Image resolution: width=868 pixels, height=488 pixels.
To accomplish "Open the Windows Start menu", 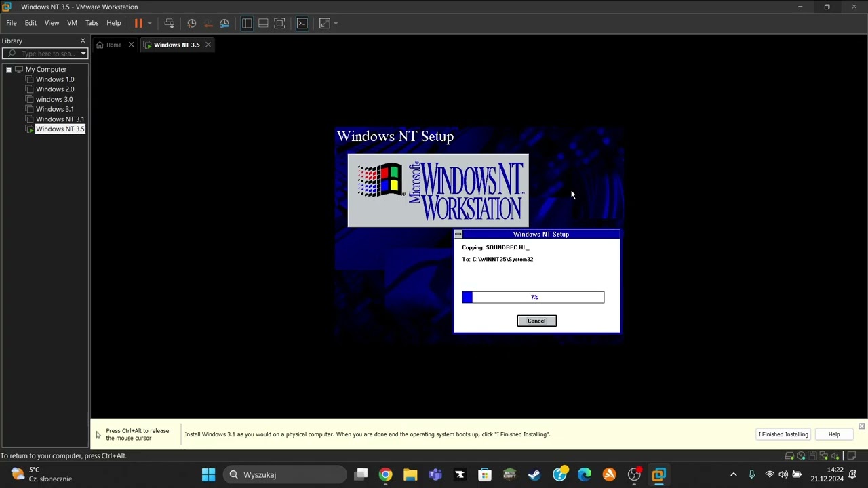I will click(208, 474).
